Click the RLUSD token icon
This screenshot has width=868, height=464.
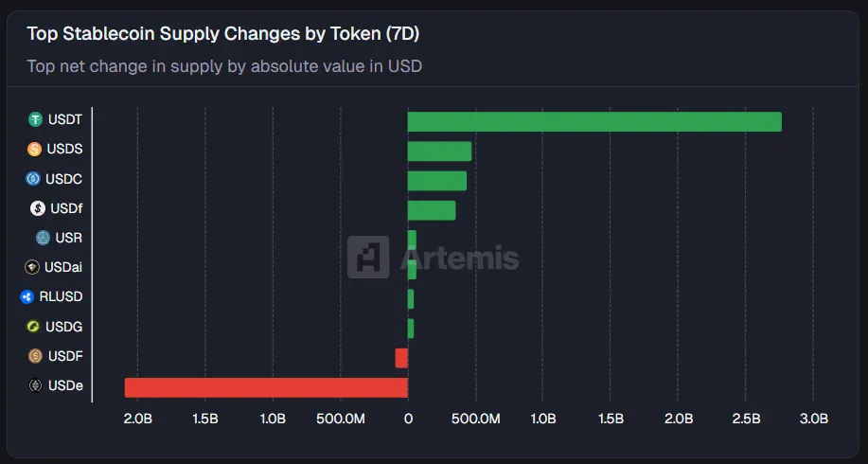tap(27, 296)
